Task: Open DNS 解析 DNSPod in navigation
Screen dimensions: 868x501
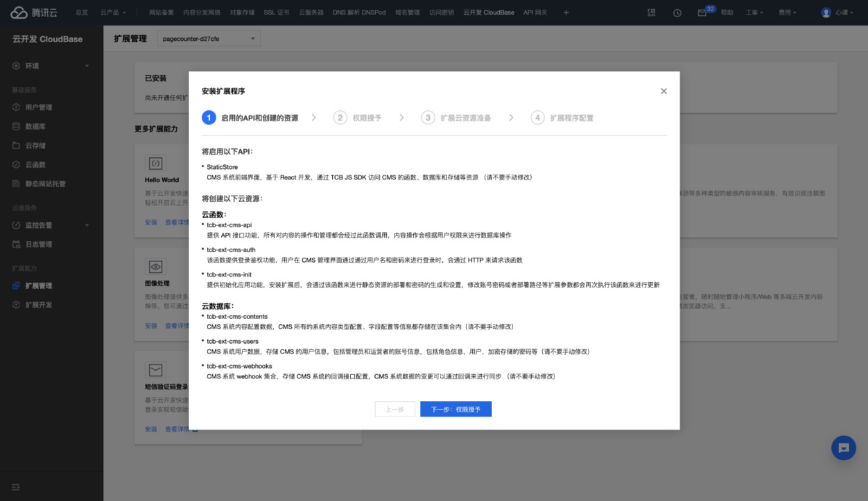Action: click(359, 13)
